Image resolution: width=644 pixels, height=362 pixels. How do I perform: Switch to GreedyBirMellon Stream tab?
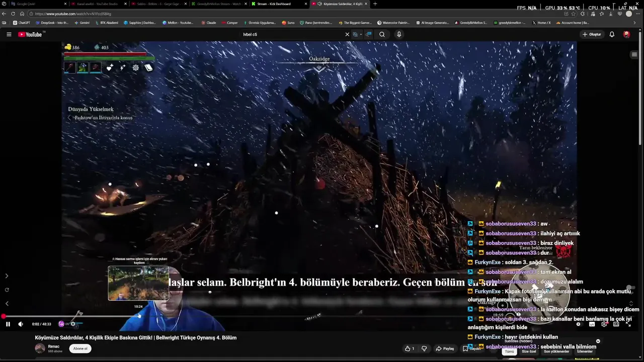[219, 4]
